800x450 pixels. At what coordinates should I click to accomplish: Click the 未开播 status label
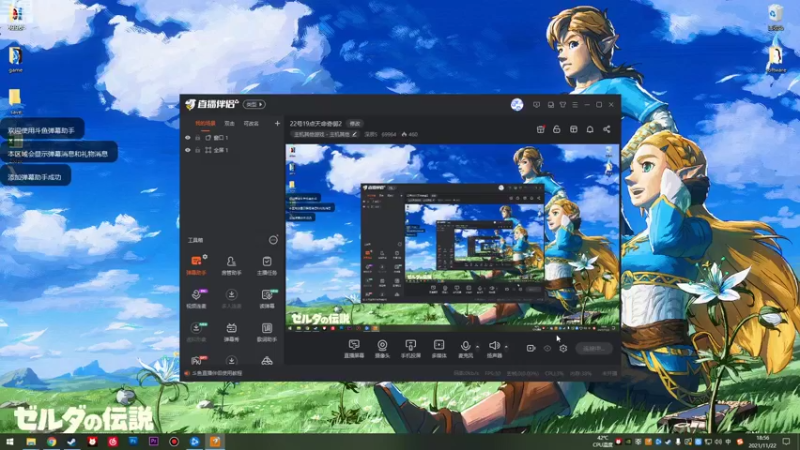pyautogui.click(x=609, y=373)
